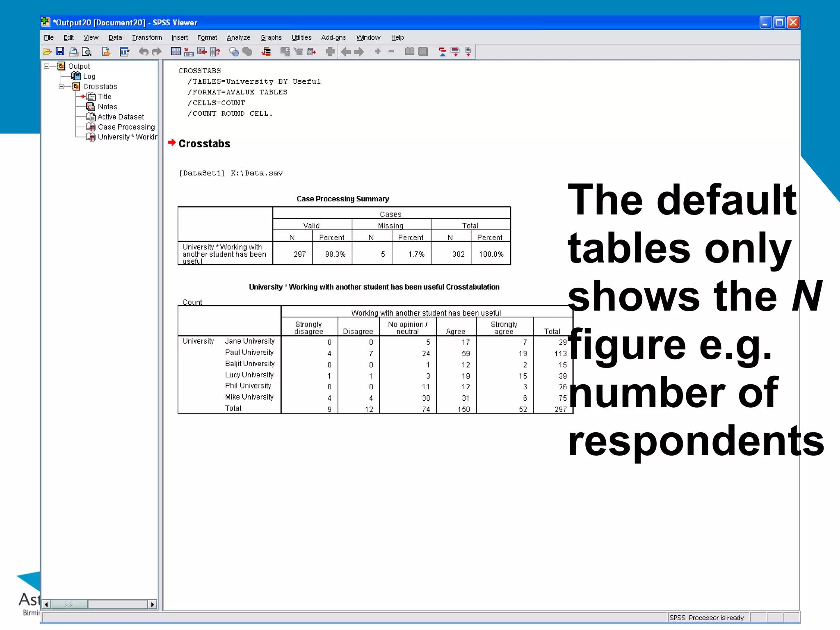Click the Variables info question-mark icon

click(215, 52)
